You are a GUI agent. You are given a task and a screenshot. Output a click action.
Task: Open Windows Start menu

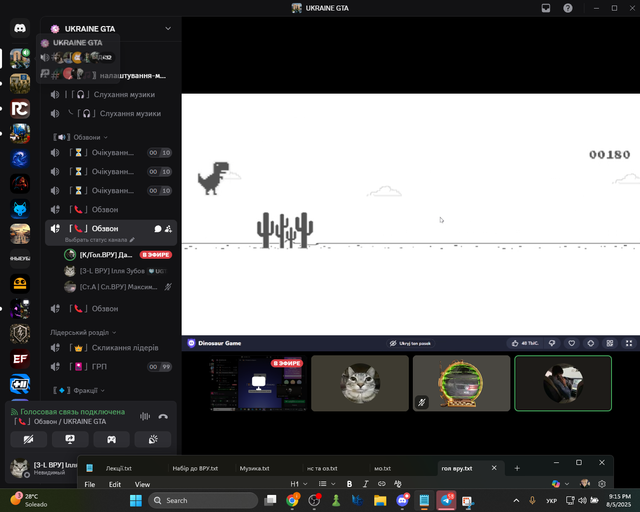136,500
